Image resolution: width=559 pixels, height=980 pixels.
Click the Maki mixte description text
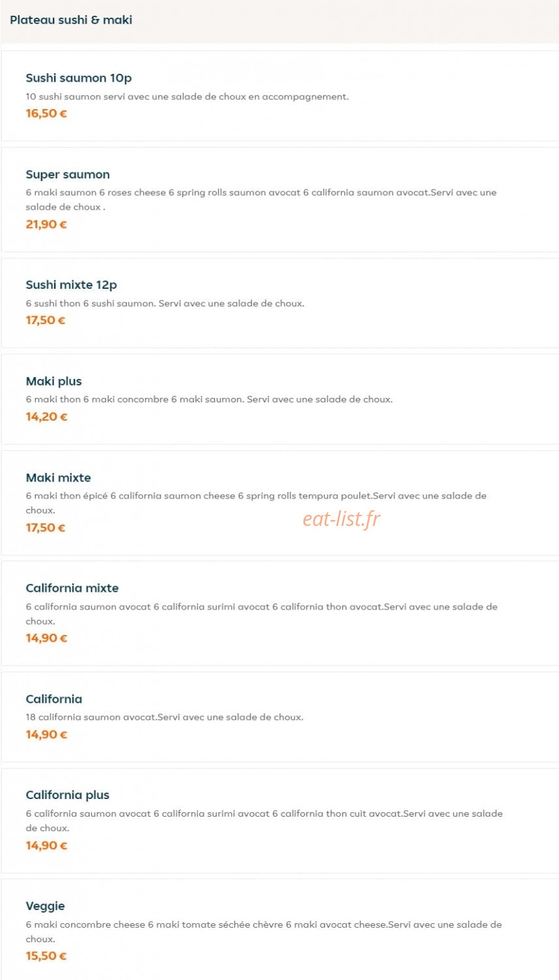[x=256, y=503]
